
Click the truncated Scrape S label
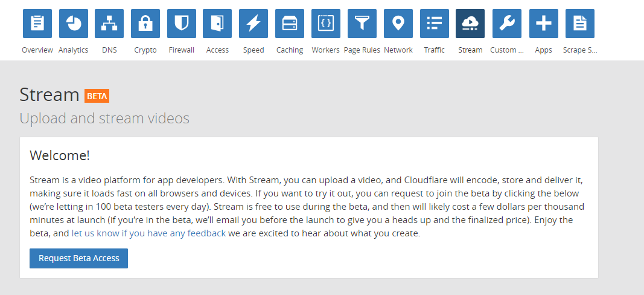click(x=580, y=50)
